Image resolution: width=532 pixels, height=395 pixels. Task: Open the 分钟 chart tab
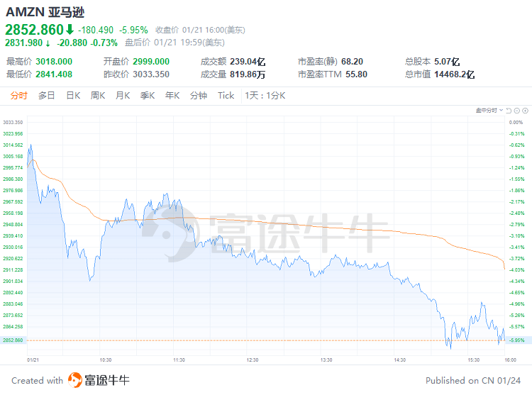click(x=199, y=96)
